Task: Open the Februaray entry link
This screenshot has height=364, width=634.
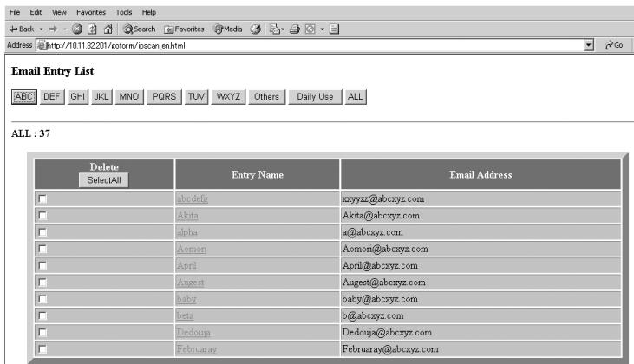Action: pyautogui.click(x=197, y=348)
